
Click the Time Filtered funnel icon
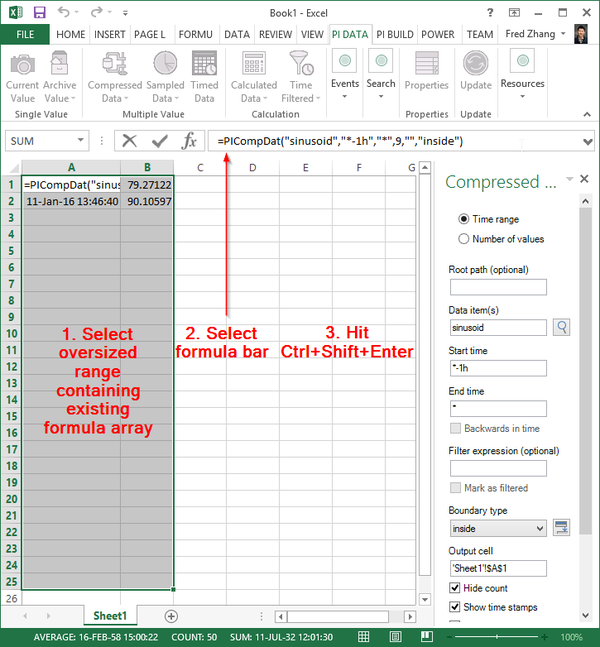[x=301, y=63]
